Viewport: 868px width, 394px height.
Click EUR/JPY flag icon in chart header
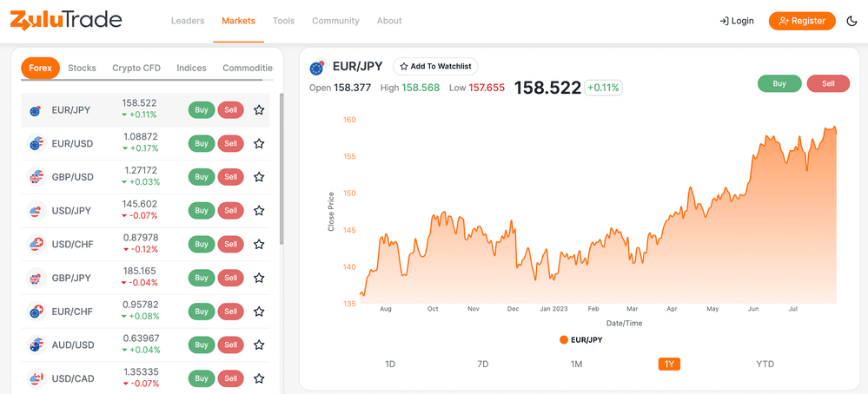pos(317,67)
